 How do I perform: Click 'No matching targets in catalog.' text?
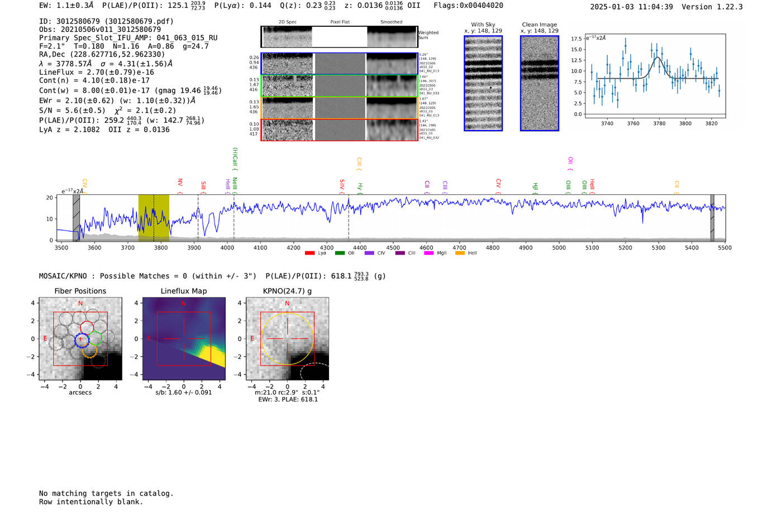(x=106, y=493)
